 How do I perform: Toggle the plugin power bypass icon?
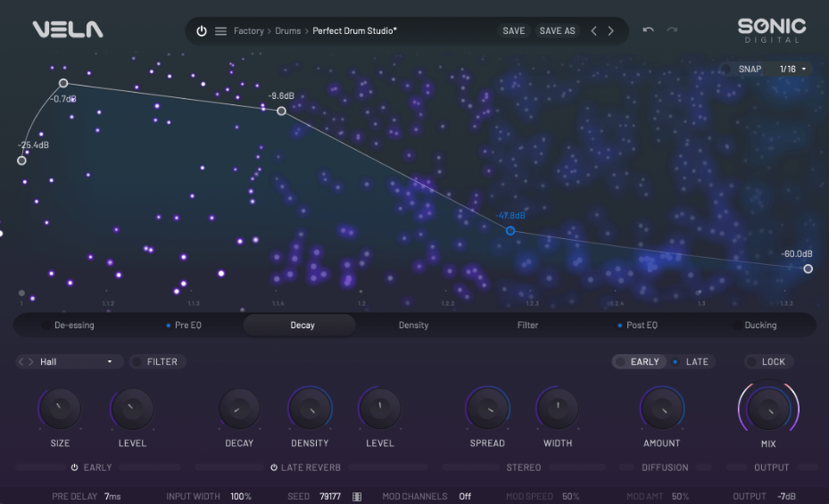tap(202, 31)
